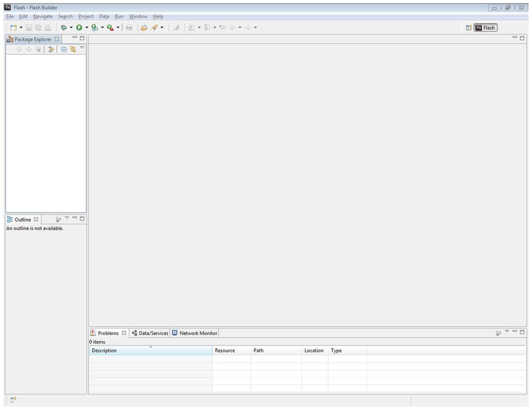Click the main toolbar Forward arrow icon
The image size is (532, 410).
click(248, 27)
